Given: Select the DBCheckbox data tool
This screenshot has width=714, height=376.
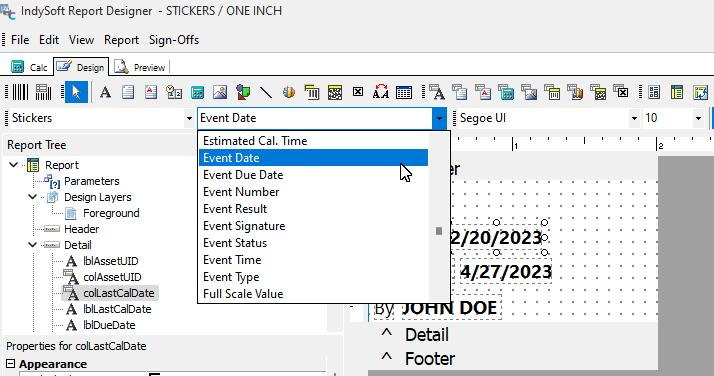Looking at the screenshot, I should coord(621,92).
